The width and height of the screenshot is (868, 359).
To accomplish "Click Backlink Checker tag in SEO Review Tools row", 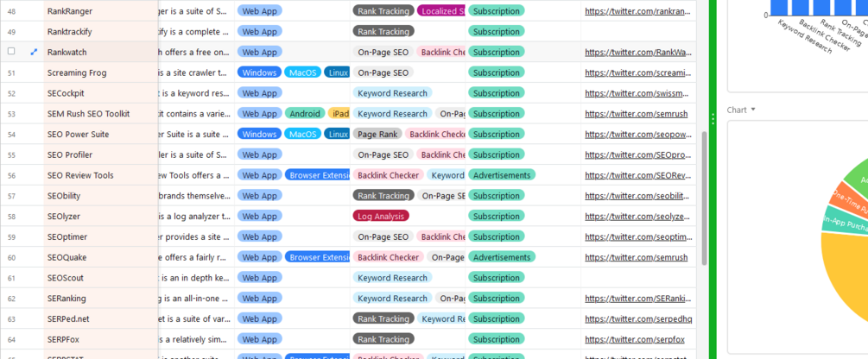I will pos(388,175).
